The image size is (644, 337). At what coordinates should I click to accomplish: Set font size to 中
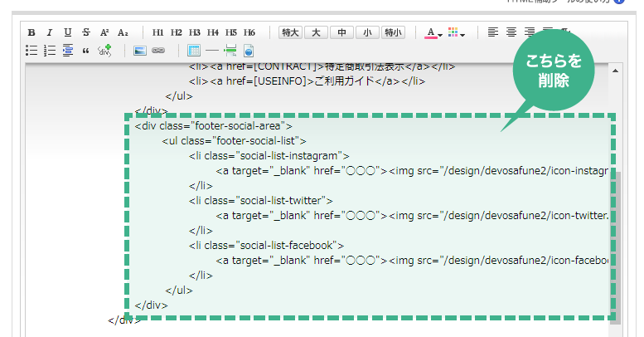pyautogui.click(x=341, y=32)
